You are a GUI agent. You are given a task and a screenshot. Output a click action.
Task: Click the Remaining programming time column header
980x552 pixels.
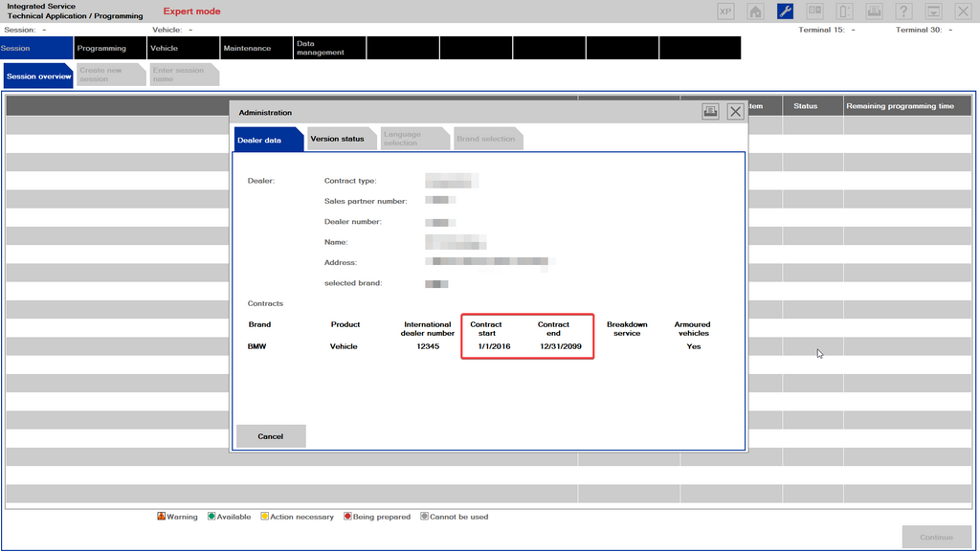pos(907,106)
